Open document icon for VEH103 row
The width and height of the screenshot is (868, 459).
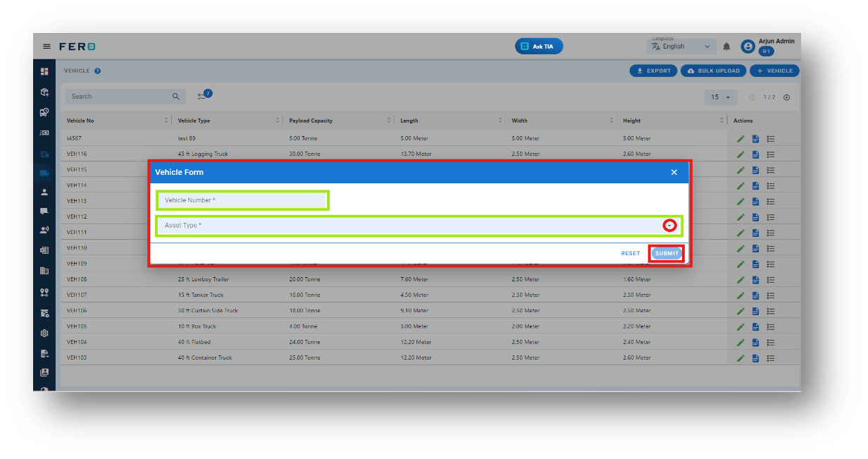755,358
